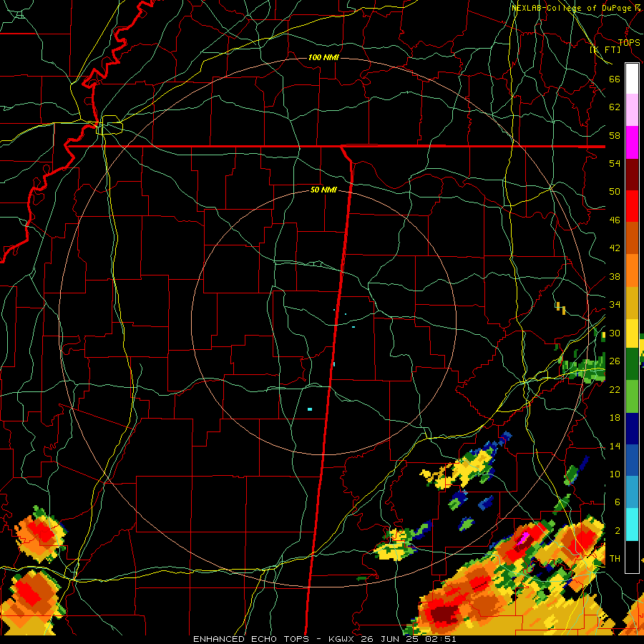This screenshot has width=644, height=644.
Task: Click the "50 NMI" range ring label
Action: [x=323, y=190]
